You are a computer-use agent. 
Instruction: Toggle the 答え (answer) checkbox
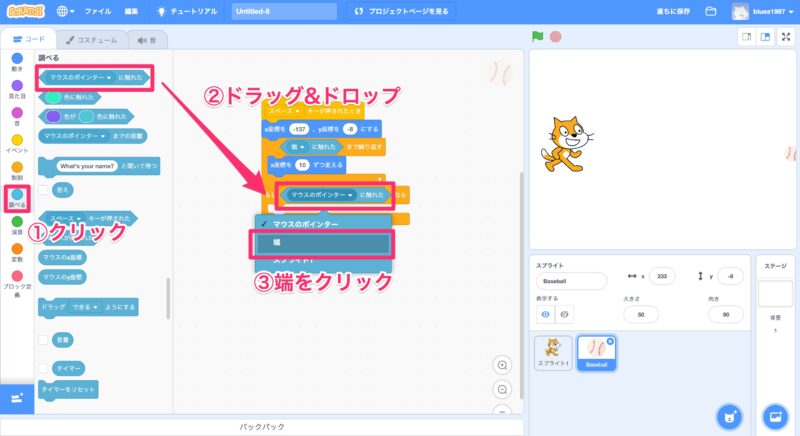[44, 187]
